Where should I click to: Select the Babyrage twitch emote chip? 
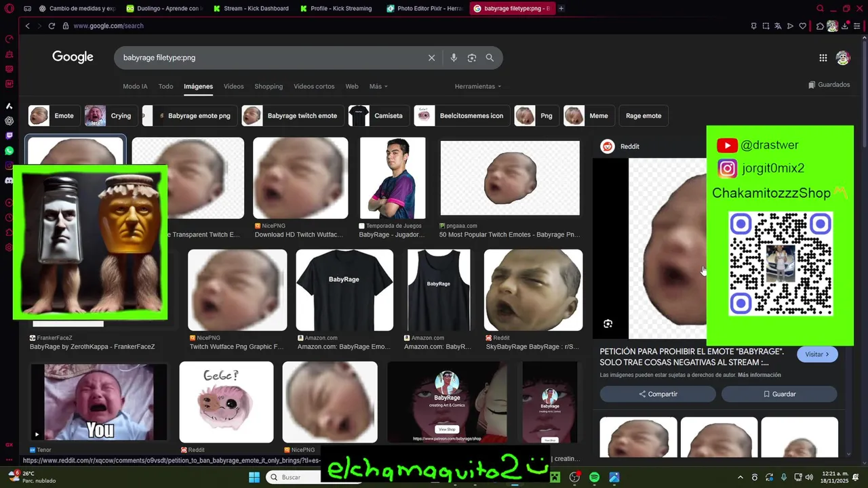(x=292, y=116)
